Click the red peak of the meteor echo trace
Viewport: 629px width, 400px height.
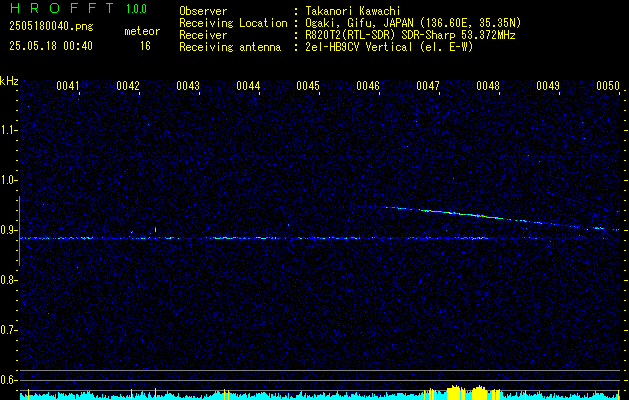454,213
